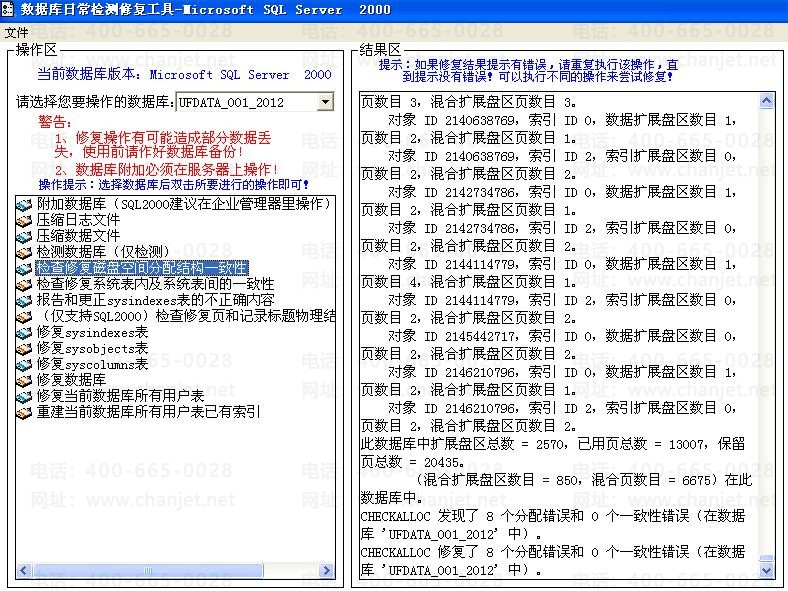Click the icon beside 压缩数据文件
The width and height of the screenshot is (788, 591).
click(24, 236)
